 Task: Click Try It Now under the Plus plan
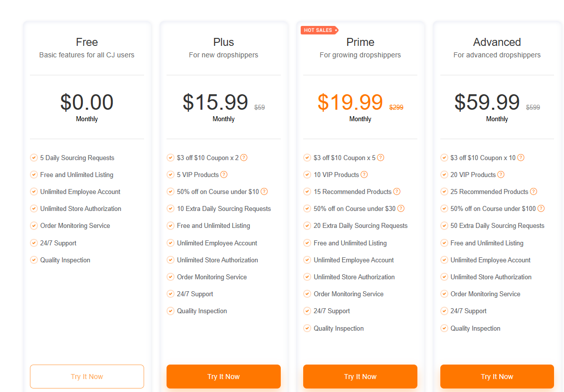pos(223,377)
